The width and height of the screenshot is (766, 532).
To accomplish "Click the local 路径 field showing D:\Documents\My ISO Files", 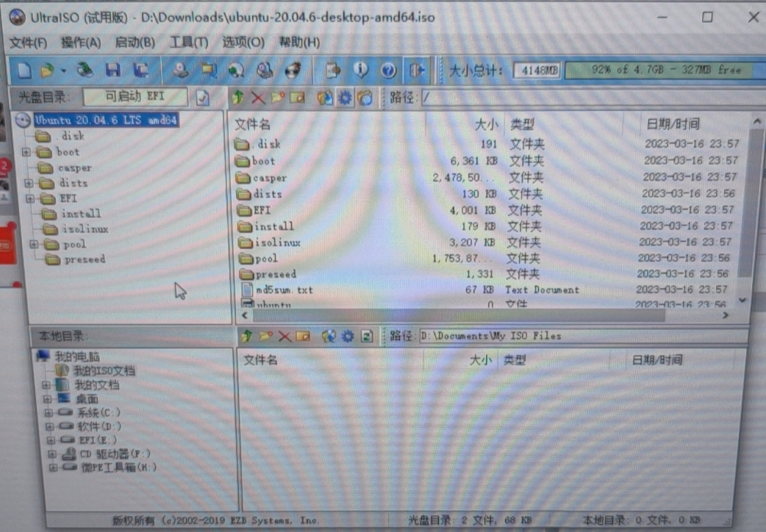I will (582, 336).
